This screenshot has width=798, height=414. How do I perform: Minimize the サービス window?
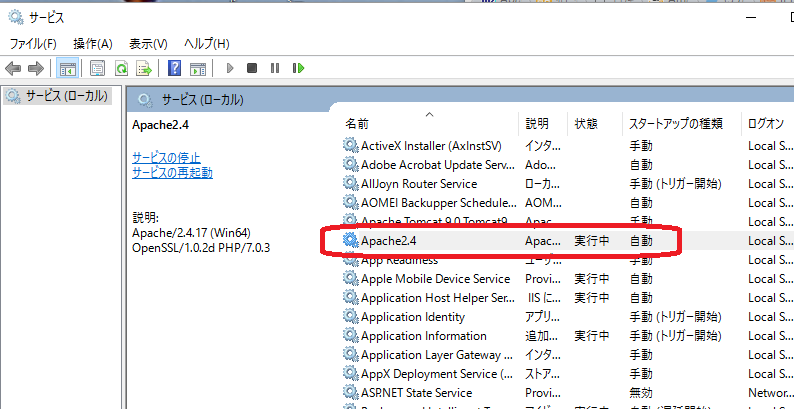(751, 17)
